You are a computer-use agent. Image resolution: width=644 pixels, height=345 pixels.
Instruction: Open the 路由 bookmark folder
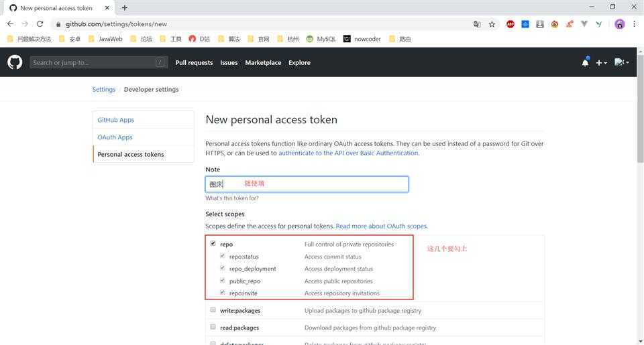coord(400,39)
